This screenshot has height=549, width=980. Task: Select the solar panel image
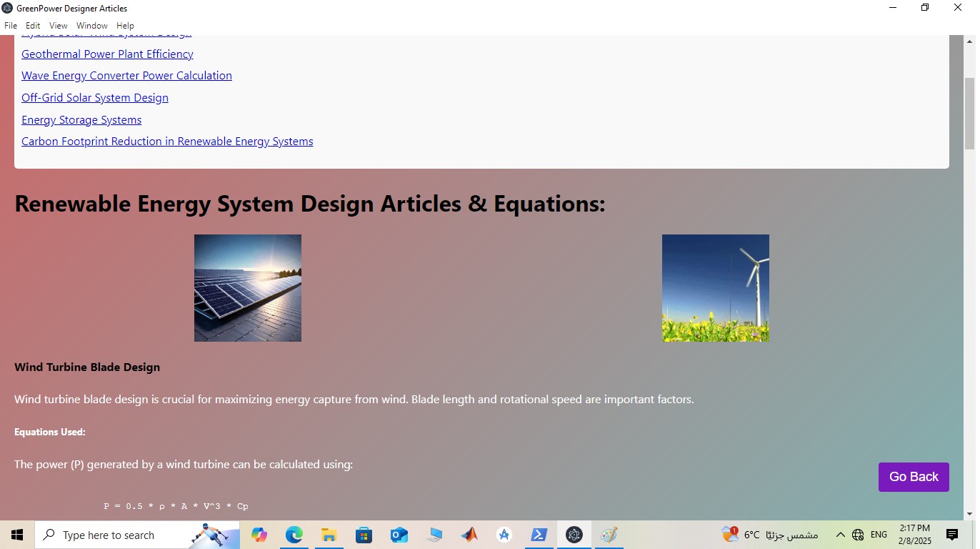point(247,287)
